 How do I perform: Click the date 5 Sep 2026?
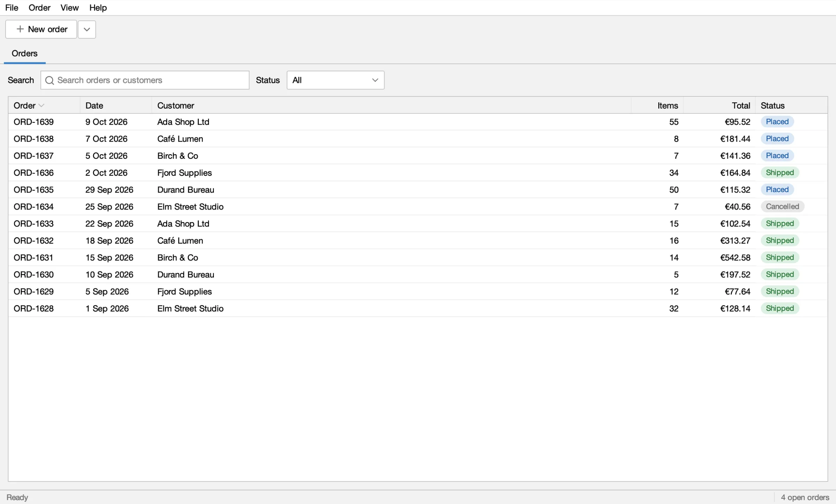coord(107,291)
